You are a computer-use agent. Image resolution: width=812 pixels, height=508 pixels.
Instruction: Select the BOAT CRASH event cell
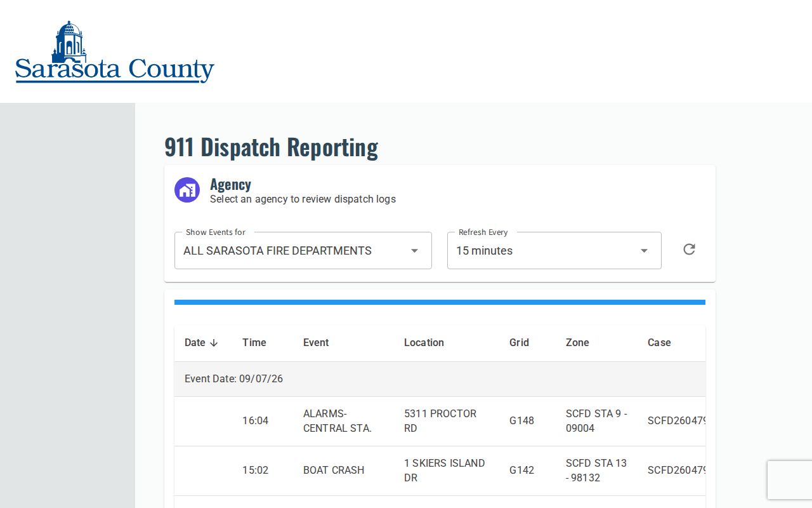coord(334,471)
